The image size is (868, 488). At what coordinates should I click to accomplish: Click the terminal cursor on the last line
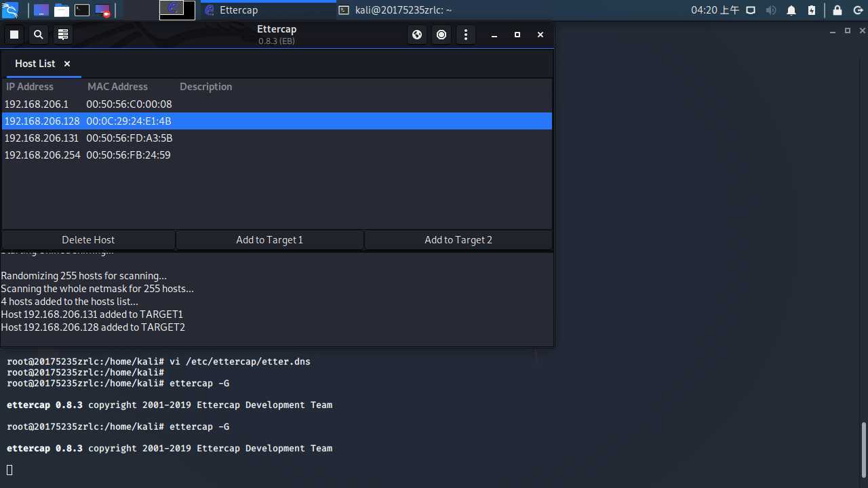(9, 470)
